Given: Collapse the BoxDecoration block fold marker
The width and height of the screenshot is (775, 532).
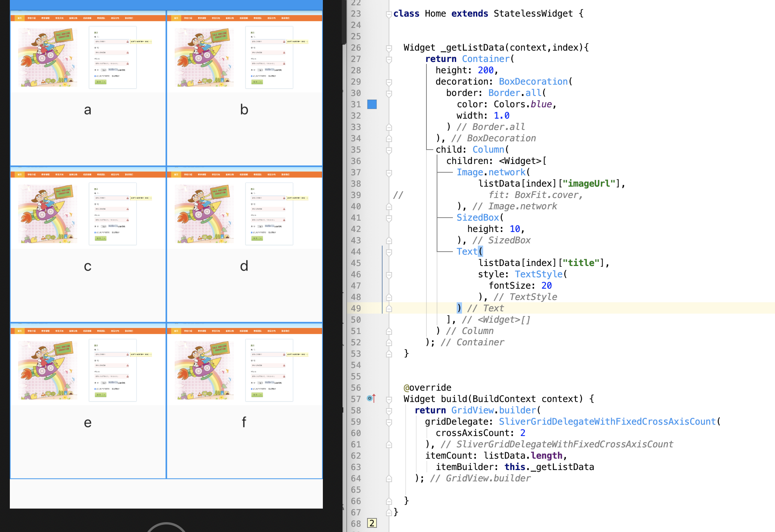Looking at the screenshot, I should click(x=389, y=82).
